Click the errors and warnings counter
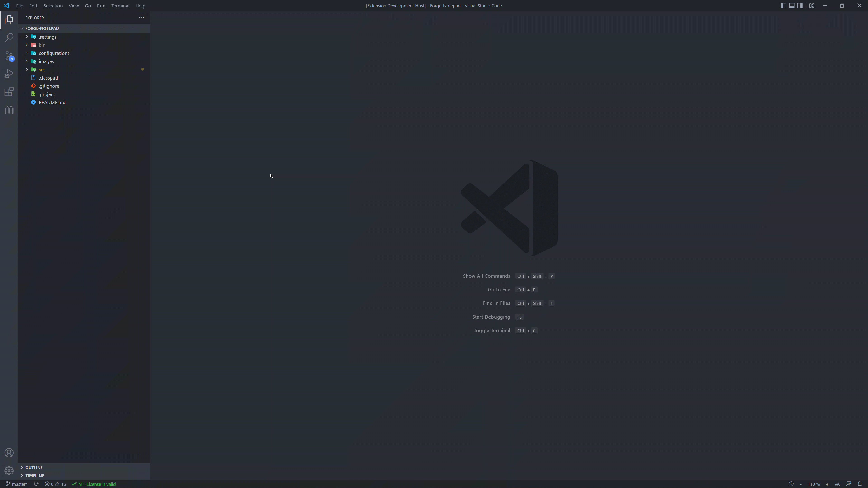The image size is (868, 488). click(56, 484)
